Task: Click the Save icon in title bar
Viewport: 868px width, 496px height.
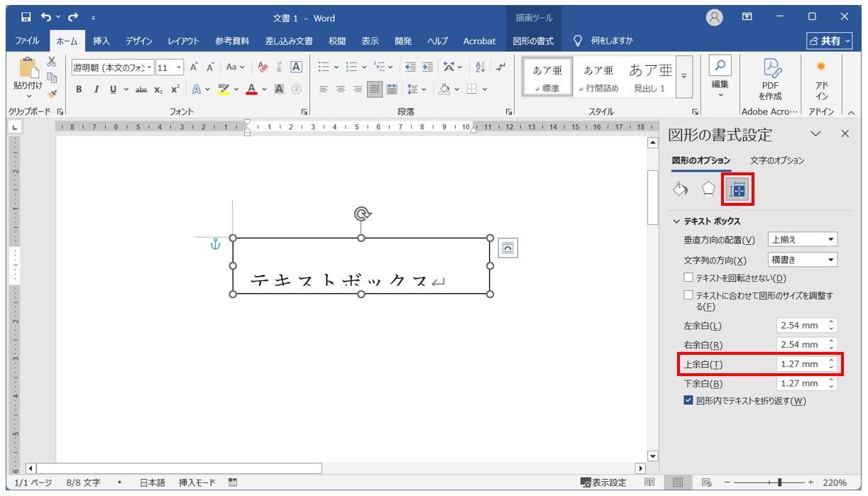Action: tap(26, 17)
